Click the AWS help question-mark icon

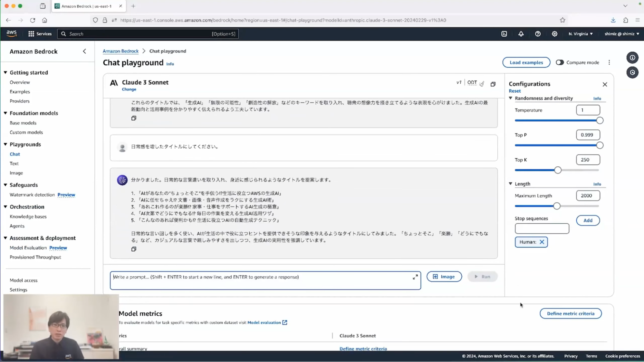coord(538,34)
